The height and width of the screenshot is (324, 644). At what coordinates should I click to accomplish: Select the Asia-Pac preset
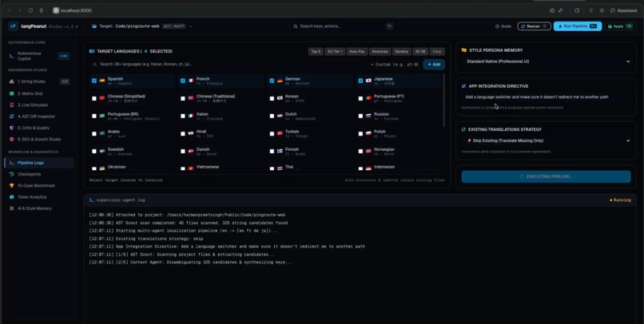(x=357, y=52)
